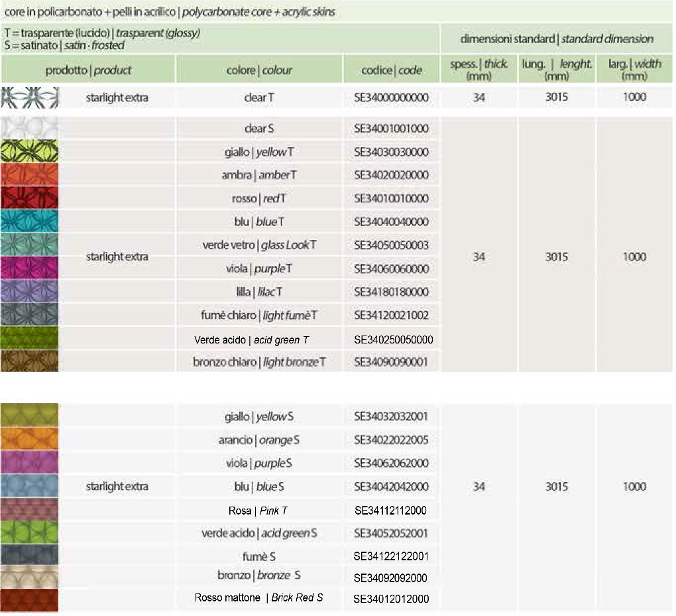Click code SE34062062000
The image size is (676, 616).
coord(392,463)
